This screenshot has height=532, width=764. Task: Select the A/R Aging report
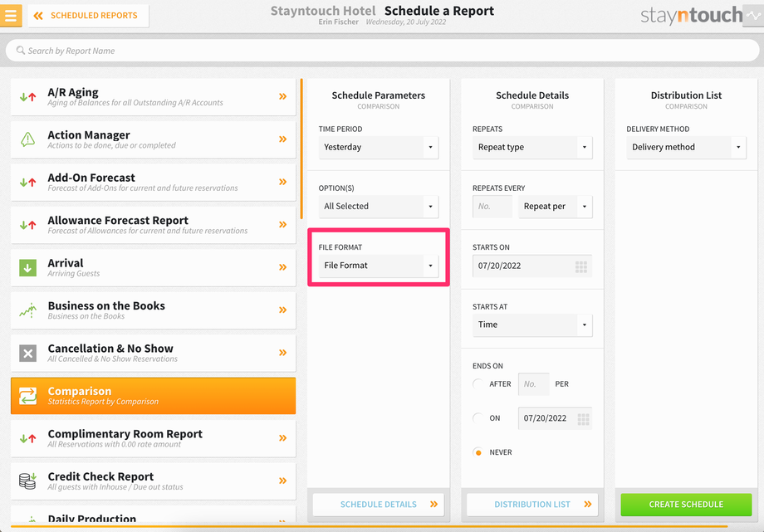point(153,97)
